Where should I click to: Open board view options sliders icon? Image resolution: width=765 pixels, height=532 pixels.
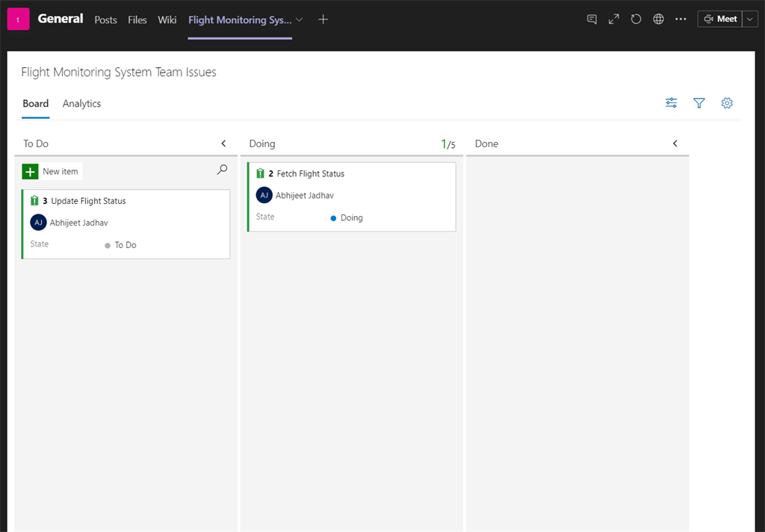pyautogui.click(x=672, y=103)
